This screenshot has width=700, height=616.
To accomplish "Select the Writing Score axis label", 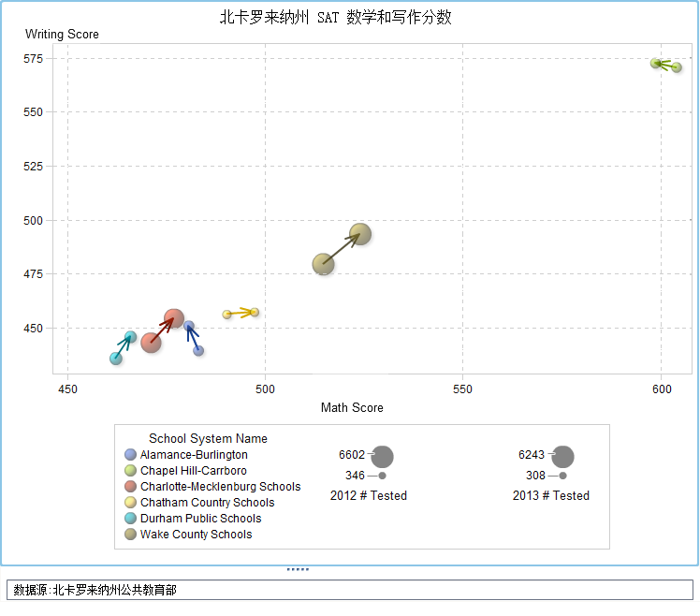I will [62, 35].
